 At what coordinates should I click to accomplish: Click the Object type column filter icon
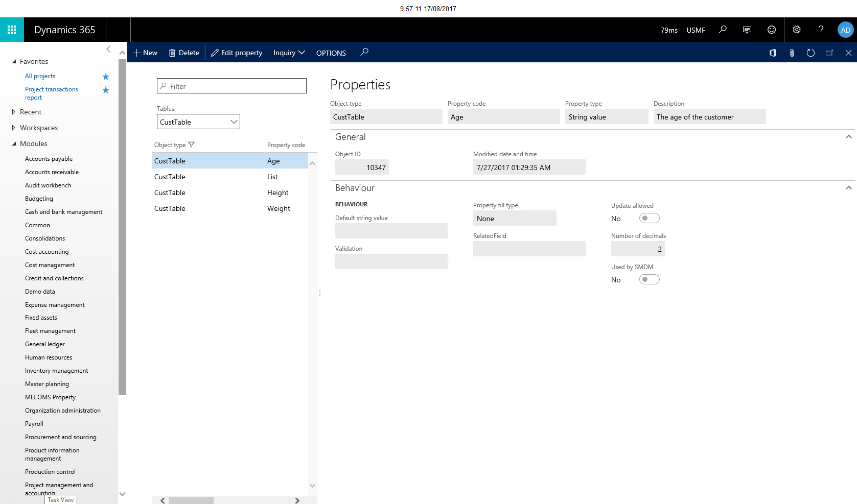(192, 145)
